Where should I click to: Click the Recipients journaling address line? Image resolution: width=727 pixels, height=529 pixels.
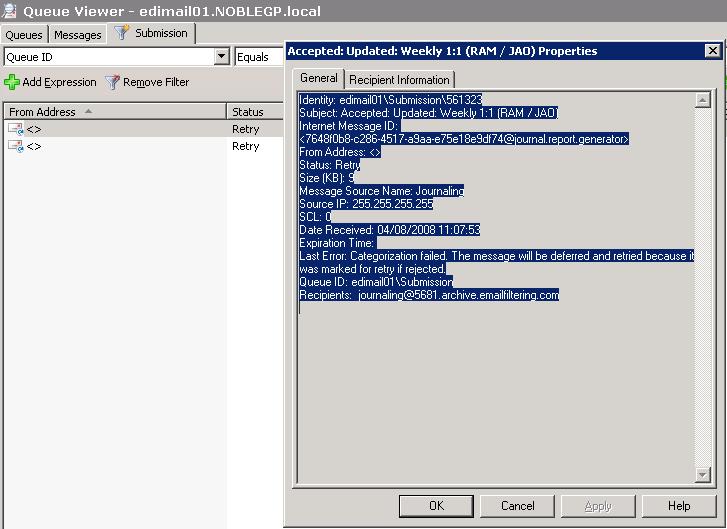(429, 294)
